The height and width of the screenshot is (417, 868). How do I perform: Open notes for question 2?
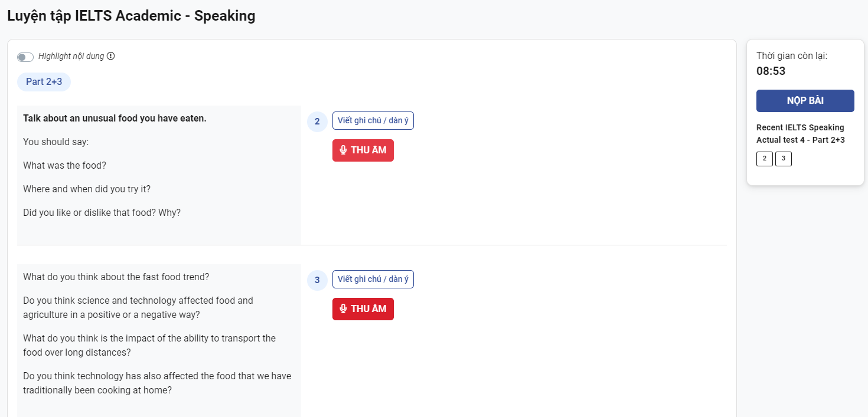tap(373, 121)
